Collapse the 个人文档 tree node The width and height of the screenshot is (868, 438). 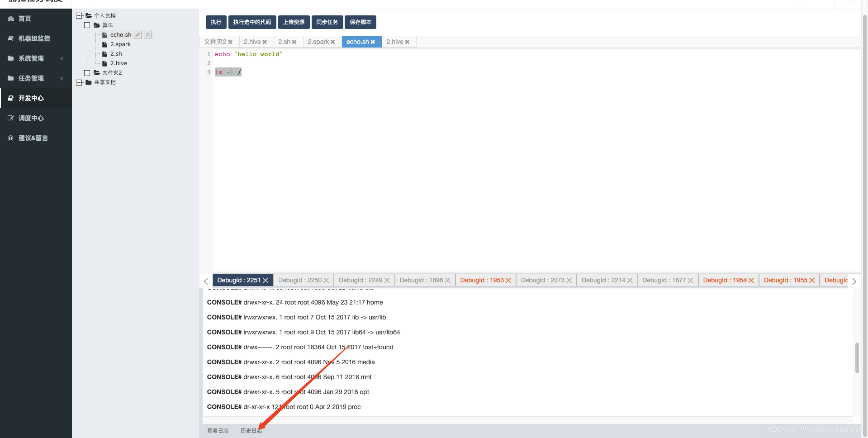[79, 15]
